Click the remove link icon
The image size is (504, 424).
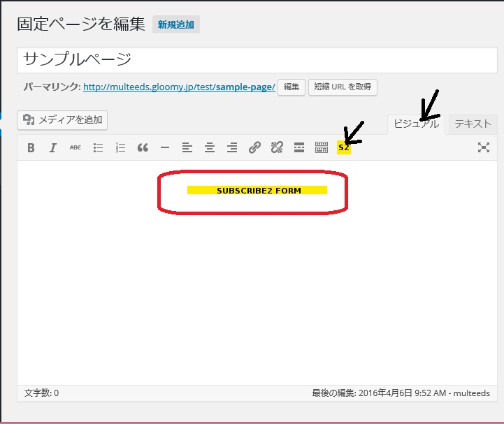[x=277, y=147]
